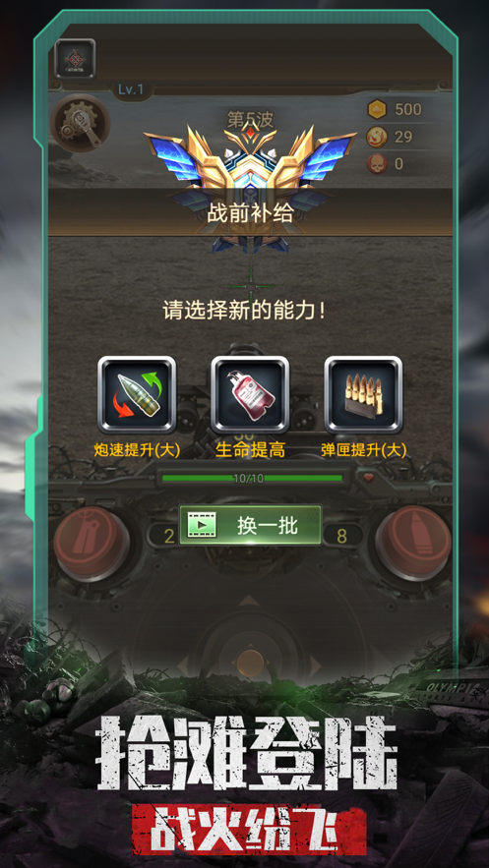The image size is (489, 868).
Task: Tap the right red shell fire button
Action: click(413, 542)
